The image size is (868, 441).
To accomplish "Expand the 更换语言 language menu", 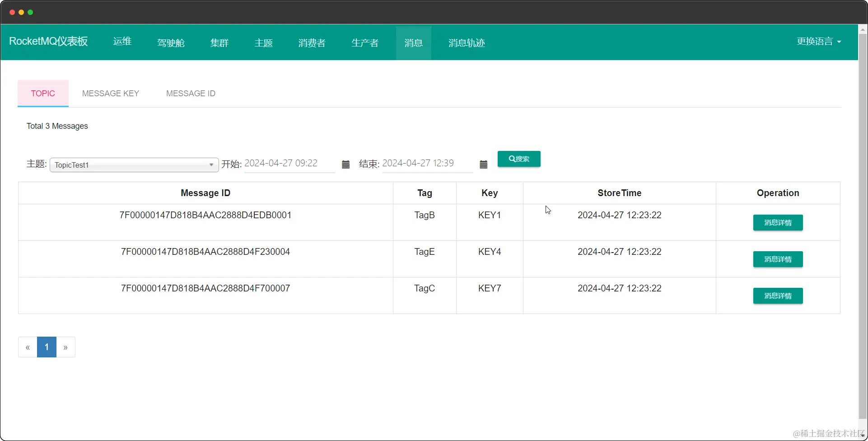I will [819, 42].
